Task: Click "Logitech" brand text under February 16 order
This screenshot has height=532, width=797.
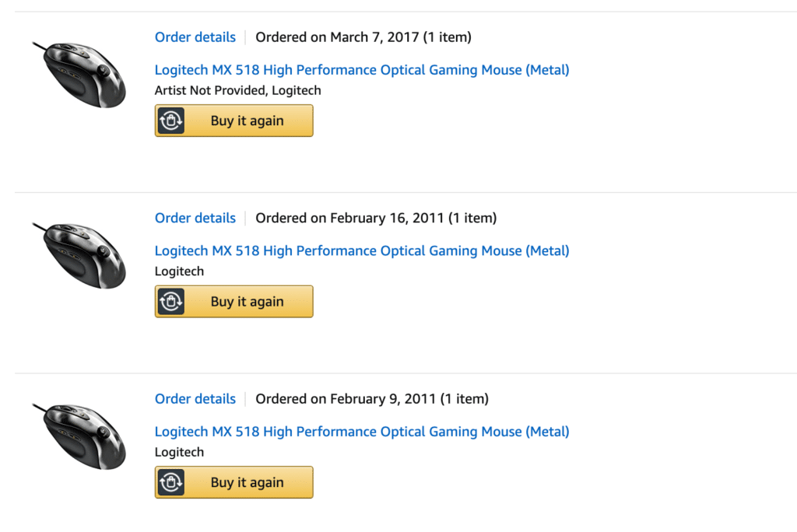Action: (180, 271)
